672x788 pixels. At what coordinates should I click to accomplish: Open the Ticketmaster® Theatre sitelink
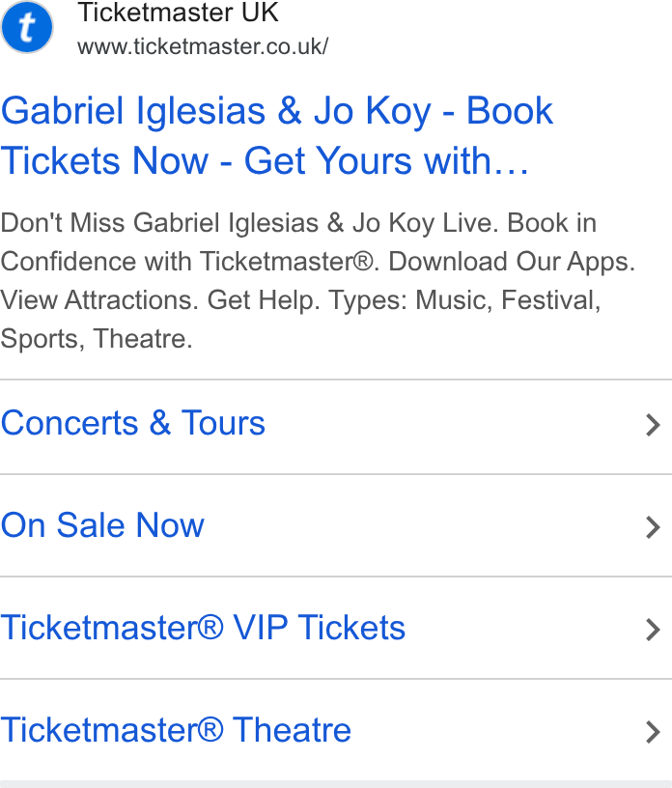176,730
